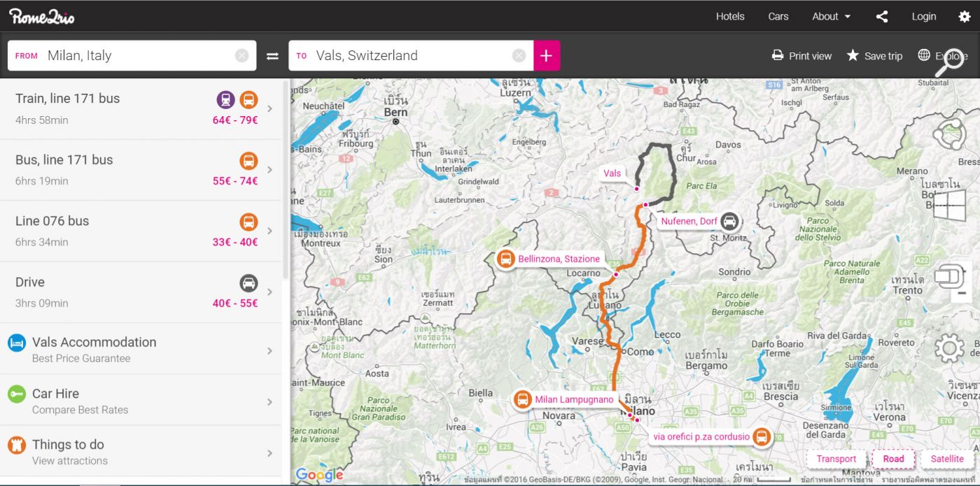
Task: Open the About dropdown menu
Action: [831, 17]
